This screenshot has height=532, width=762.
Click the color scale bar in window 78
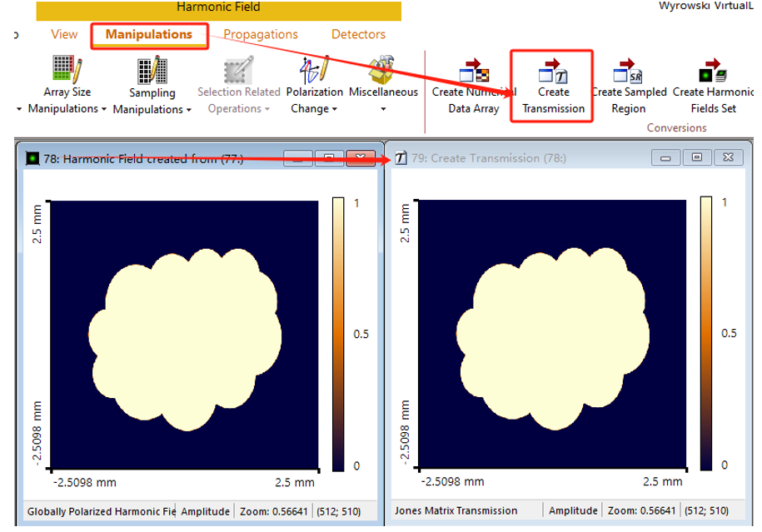tap(338, 334)
